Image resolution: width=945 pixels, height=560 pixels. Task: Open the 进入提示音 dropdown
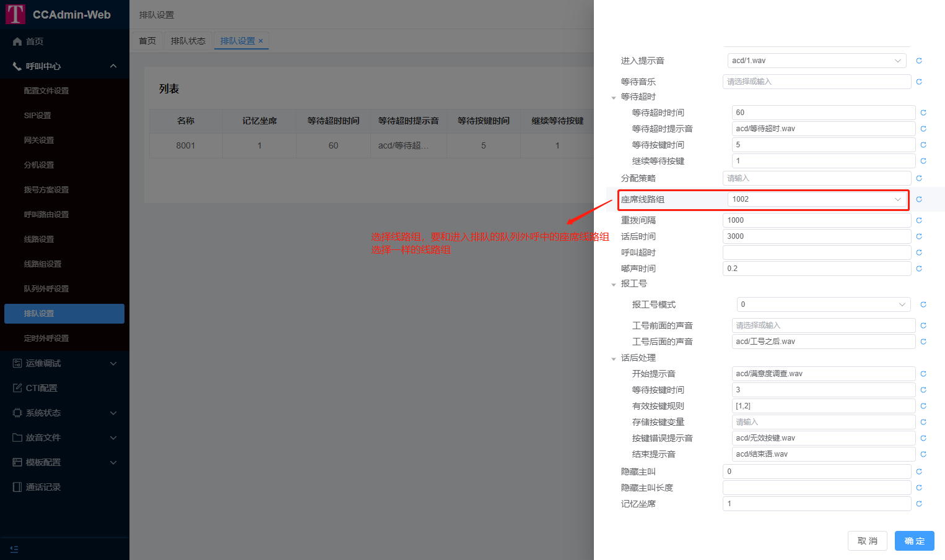(x=816, y=61)
